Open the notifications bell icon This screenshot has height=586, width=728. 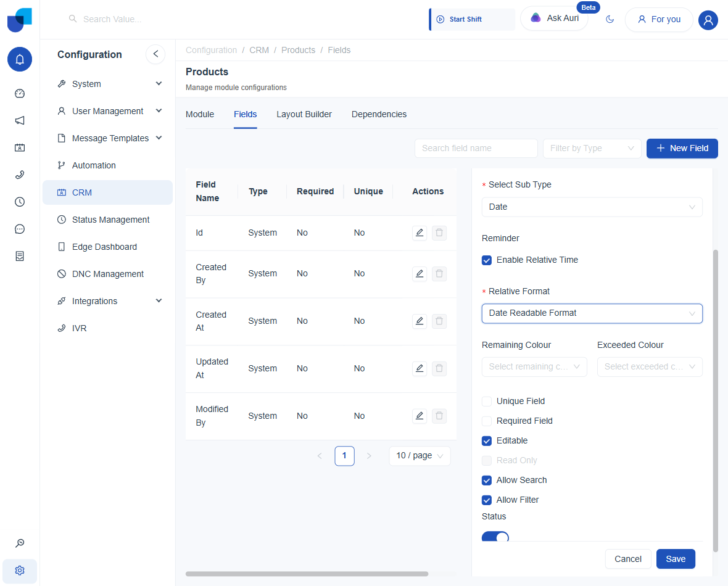click(x=20, y=59)
